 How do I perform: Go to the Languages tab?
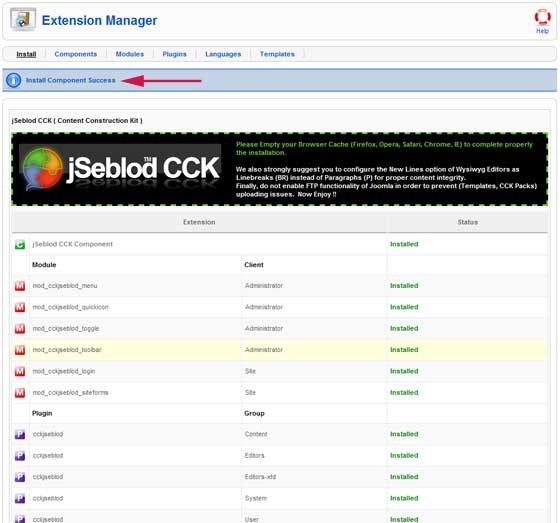click(223, 54)
